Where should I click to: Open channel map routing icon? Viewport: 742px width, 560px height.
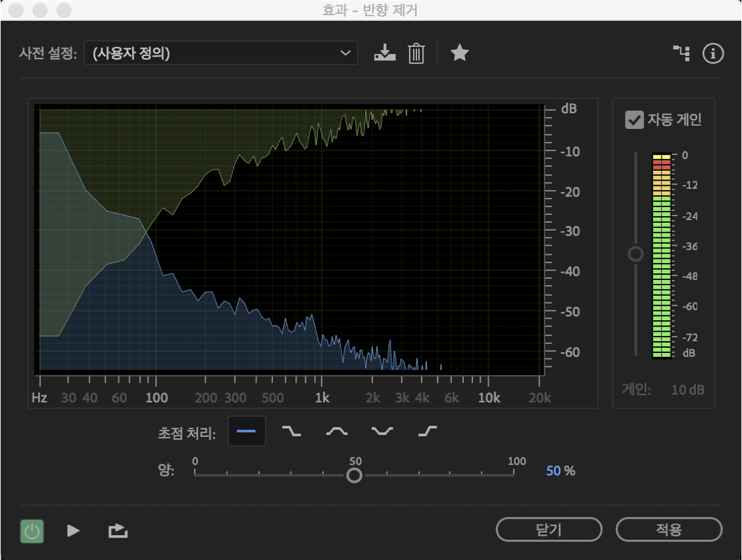681,53
